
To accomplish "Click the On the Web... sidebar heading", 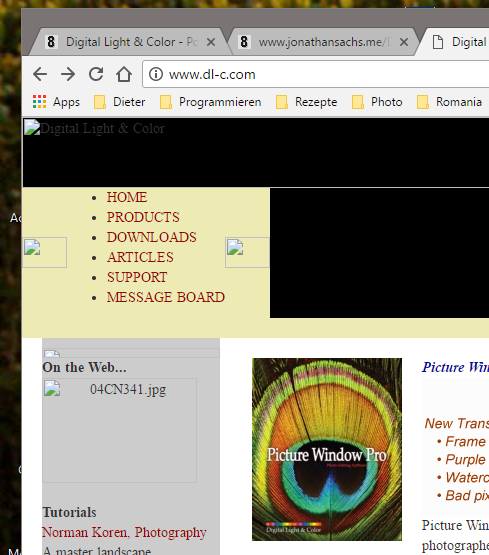I will tap(84, 367).
